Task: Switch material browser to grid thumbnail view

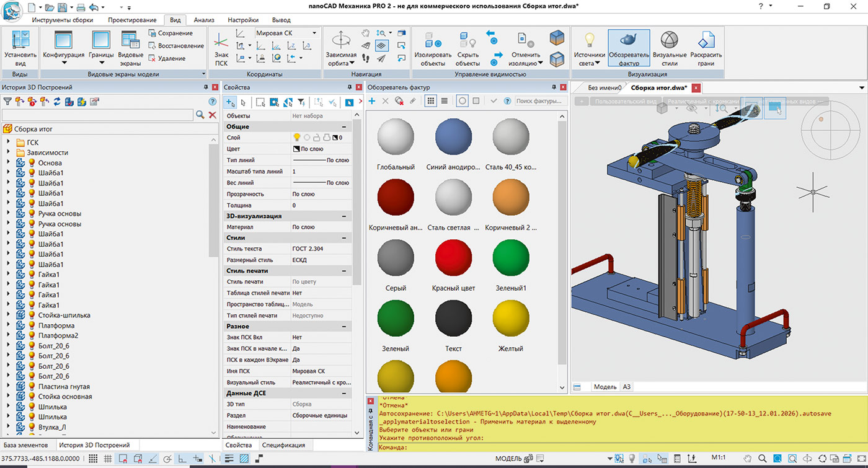Action: (x=431, y=101)
